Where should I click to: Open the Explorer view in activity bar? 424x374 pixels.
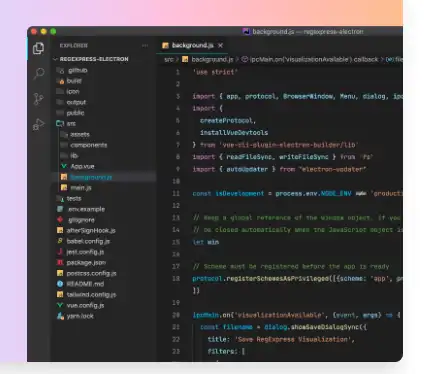38,49
